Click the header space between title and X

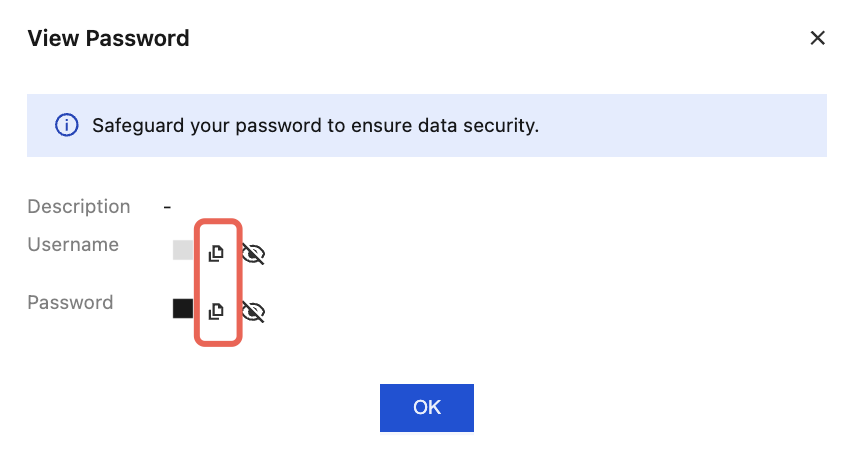pos(500,39)
